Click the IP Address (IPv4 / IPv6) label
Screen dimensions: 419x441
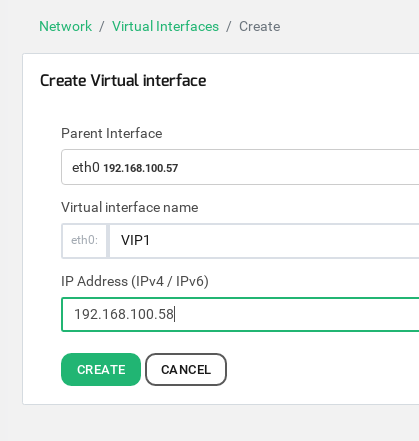pos(135,281)
